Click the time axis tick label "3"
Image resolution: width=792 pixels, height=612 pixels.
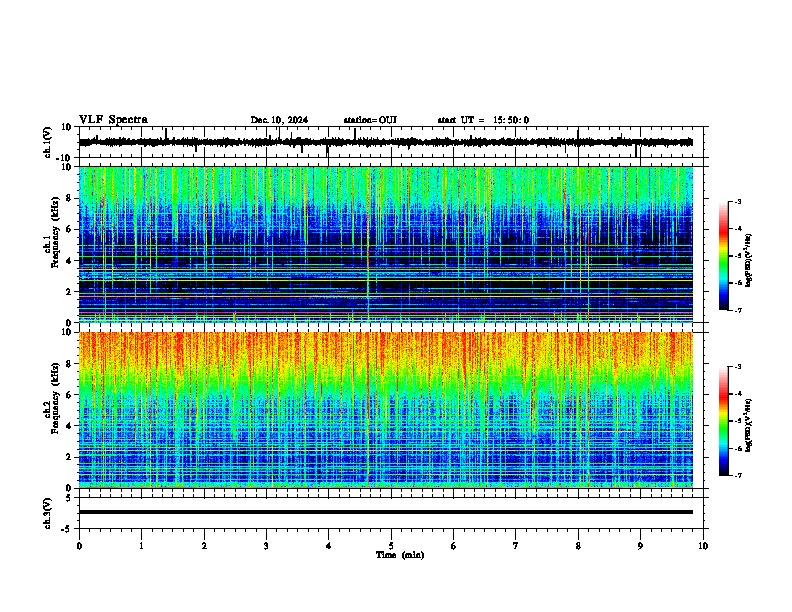pos(266,546)
